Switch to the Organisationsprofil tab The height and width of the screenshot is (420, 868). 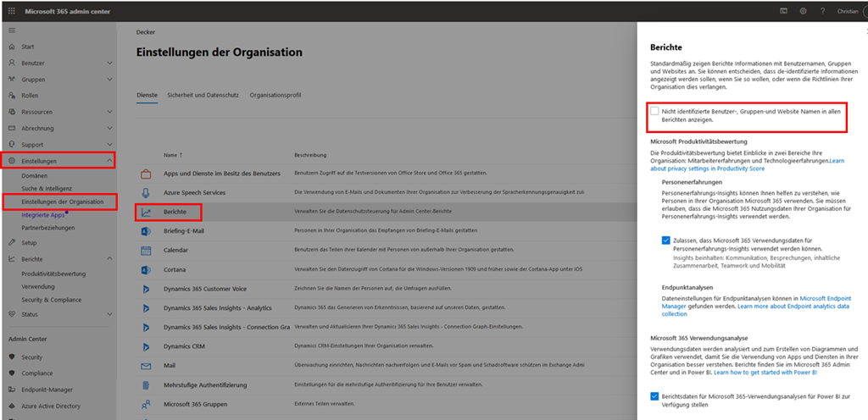click(x=275, y=95)
